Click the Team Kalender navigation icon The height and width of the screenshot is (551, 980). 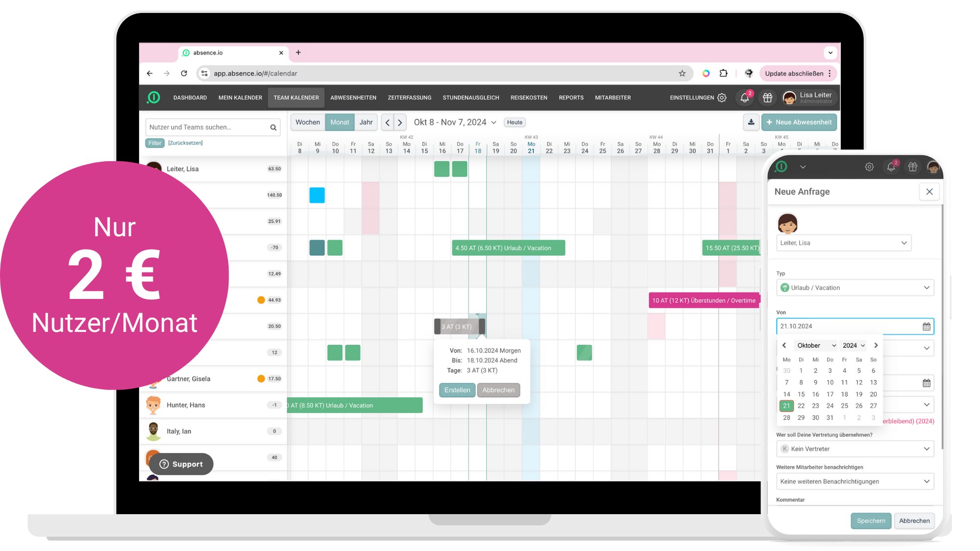296,97
